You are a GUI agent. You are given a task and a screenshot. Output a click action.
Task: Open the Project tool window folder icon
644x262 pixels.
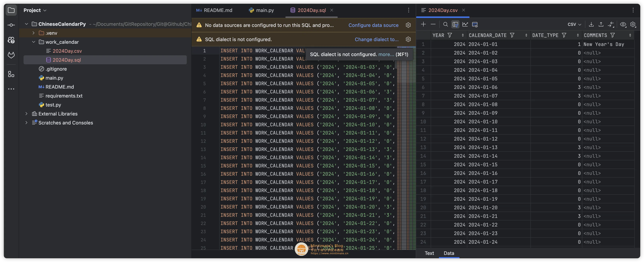pyautogui.click(x=11, y=10)
